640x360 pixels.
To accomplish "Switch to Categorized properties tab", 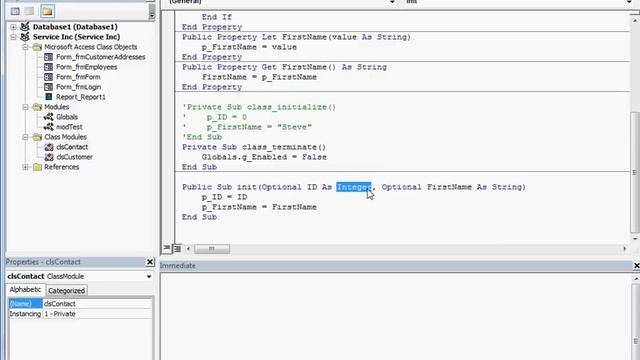I will 67,291.
